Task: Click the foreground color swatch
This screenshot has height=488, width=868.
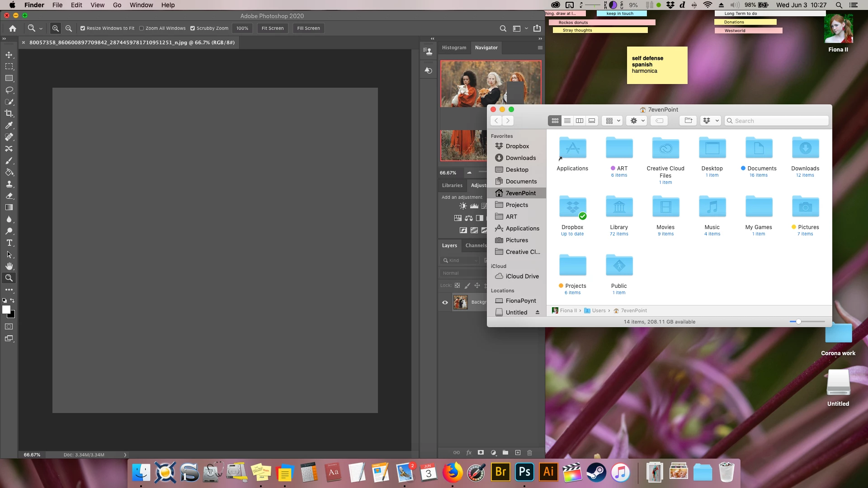Action: (6, 310)
